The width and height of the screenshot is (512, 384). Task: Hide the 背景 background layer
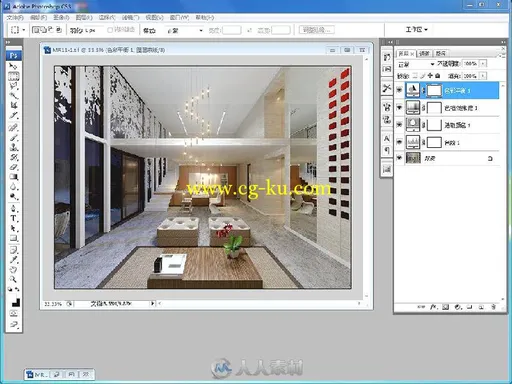tap(399, 158)
